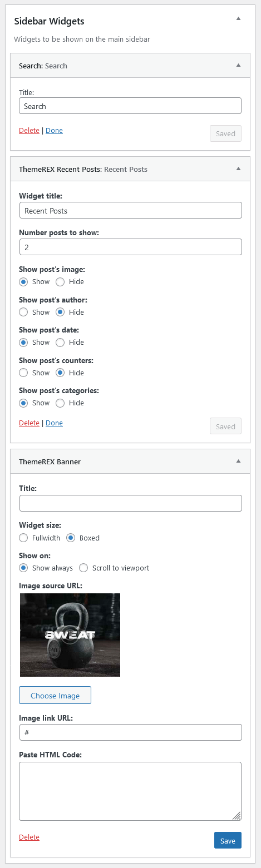Select Hide for post's date

point(60,343)
